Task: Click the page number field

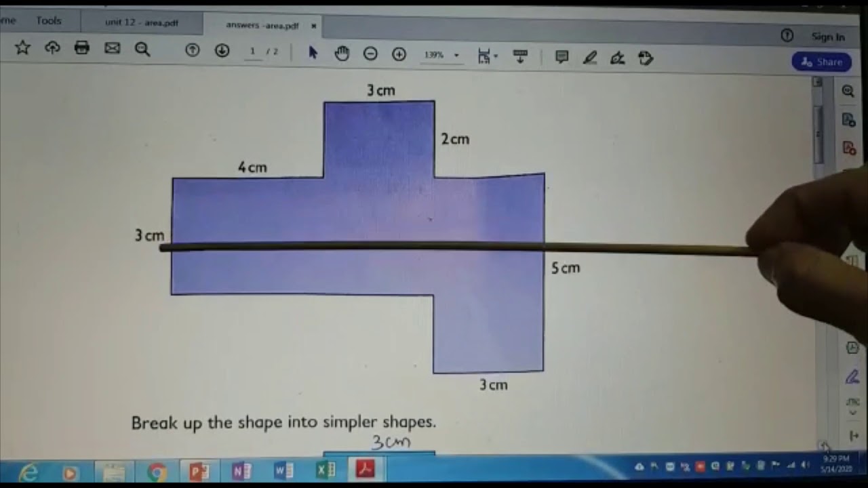Action: 253,52
